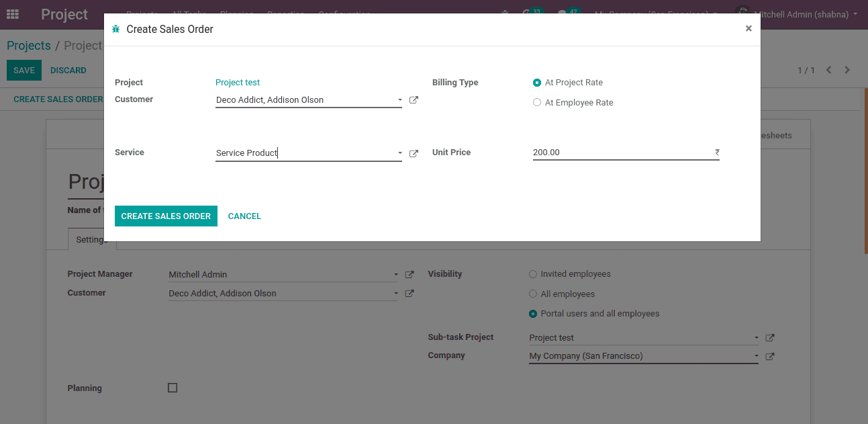The height and width of the screenshot is (424, 868).
Task: Enable the Planning checkbox
Action: click(x=173, y=388)
